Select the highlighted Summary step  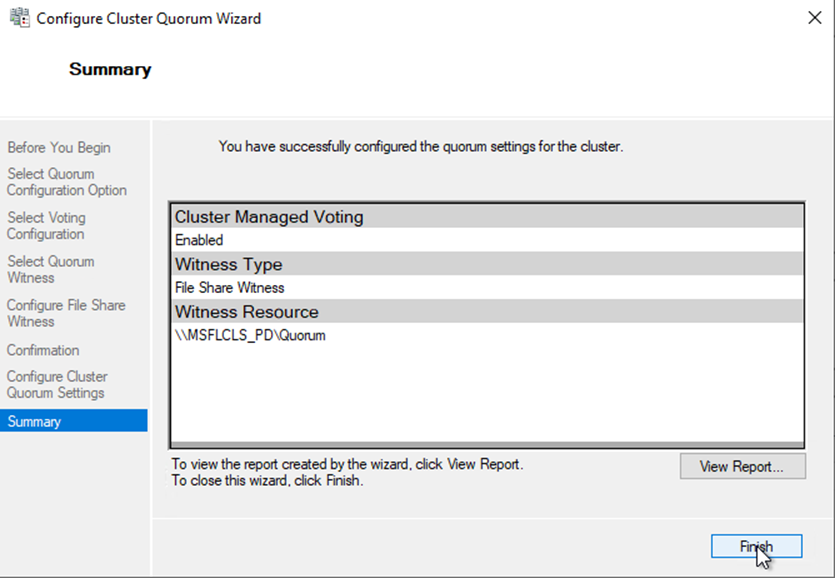(34, 422)
